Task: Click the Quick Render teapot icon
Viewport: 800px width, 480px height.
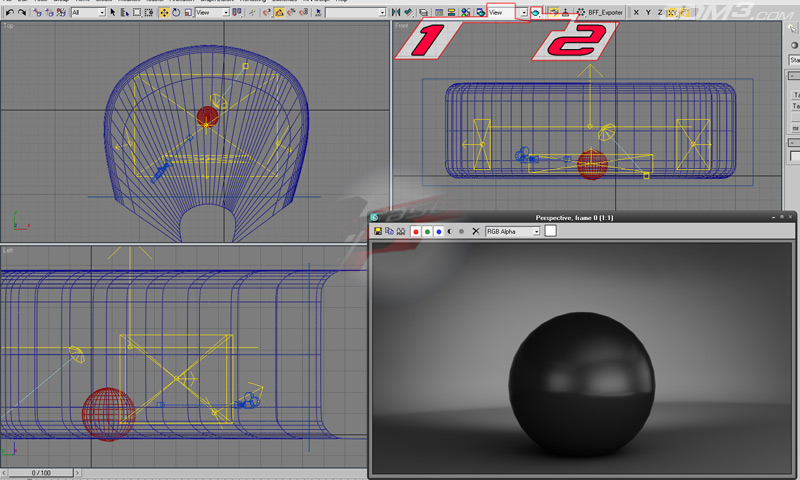Action: point(536,12)
